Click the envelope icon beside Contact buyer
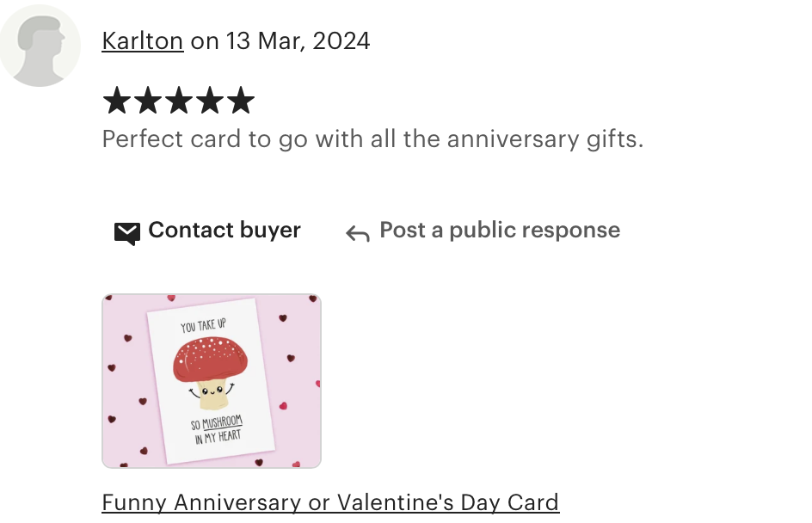The image size is (812, 523). tap(127, 233)
